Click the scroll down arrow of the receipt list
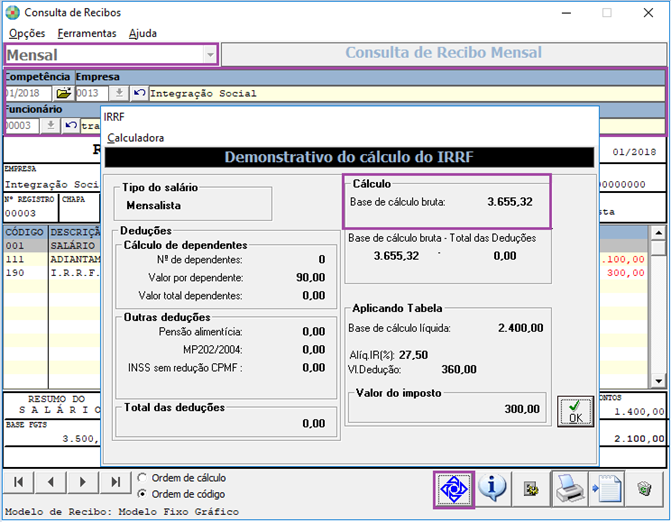This screenshot has height=522, width=671. pyautogui.click(x=658, y=380)
